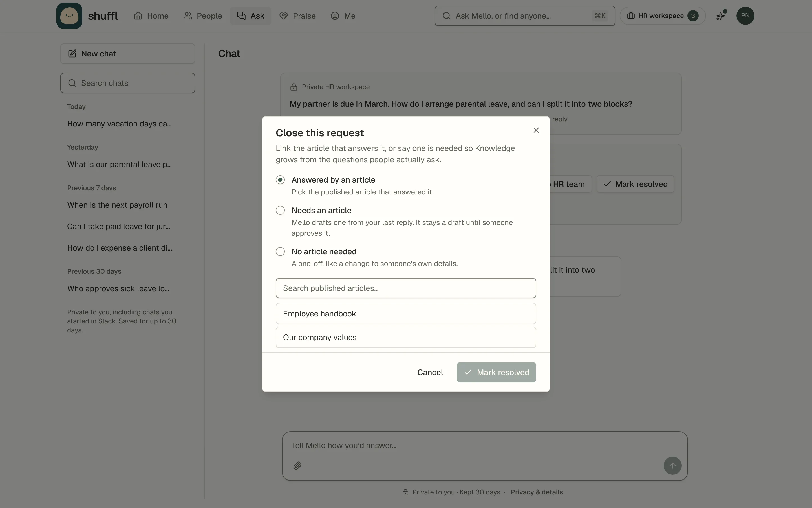Go to the Home nav item
The image size is (812, 508).
coord(151,16)
